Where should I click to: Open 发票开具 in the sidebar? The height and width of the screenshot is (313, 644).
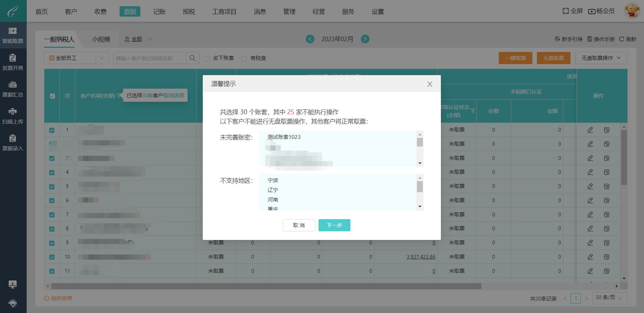pos(13,62)
